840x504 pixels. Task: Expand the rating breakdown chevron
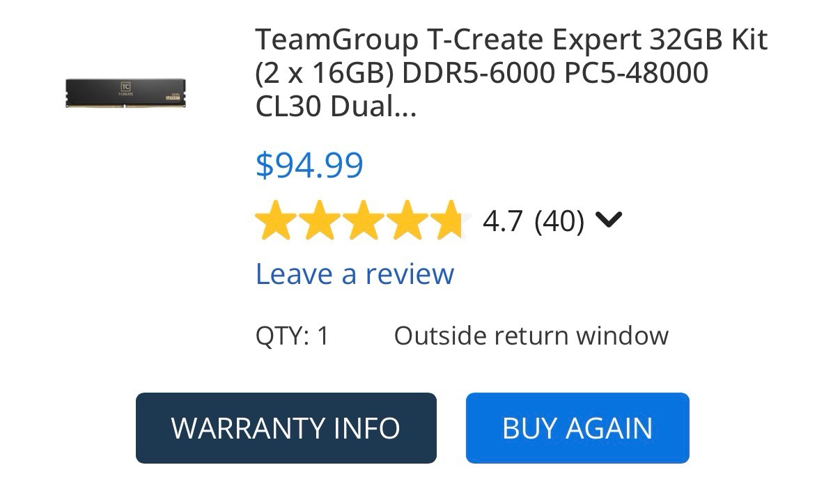point(609,221)
